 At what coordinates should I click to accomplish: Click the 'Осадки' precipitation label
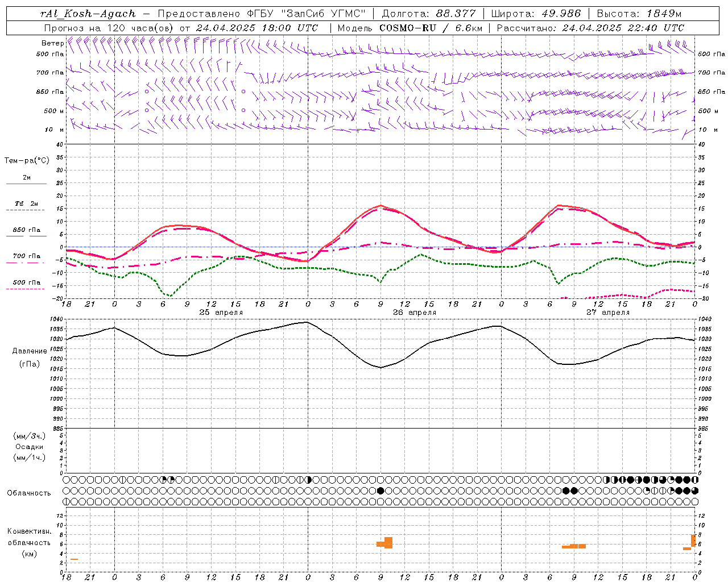(30, 447)
